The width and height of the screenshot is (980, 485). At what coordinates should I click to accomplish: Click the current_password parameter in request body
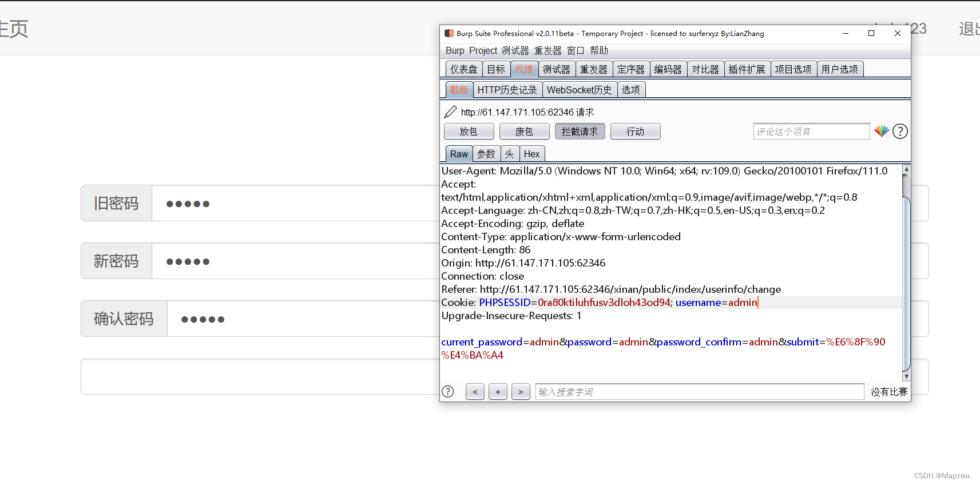(482, 342)
